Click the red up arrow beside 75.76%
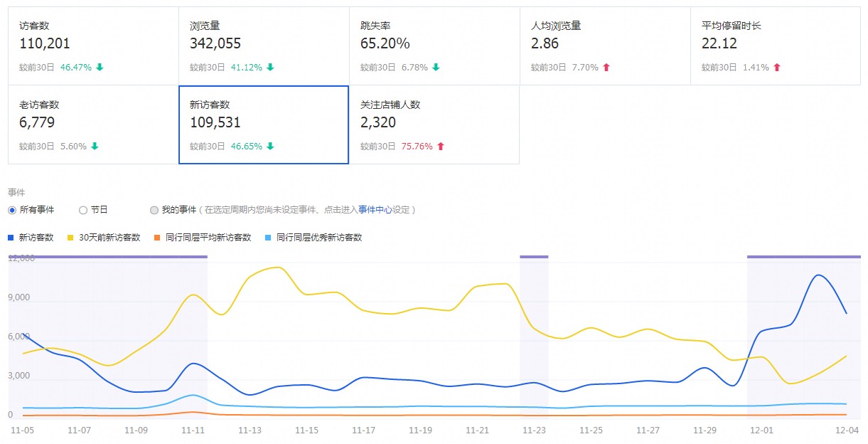Screen dimensions: 868x444 (441, 147)
